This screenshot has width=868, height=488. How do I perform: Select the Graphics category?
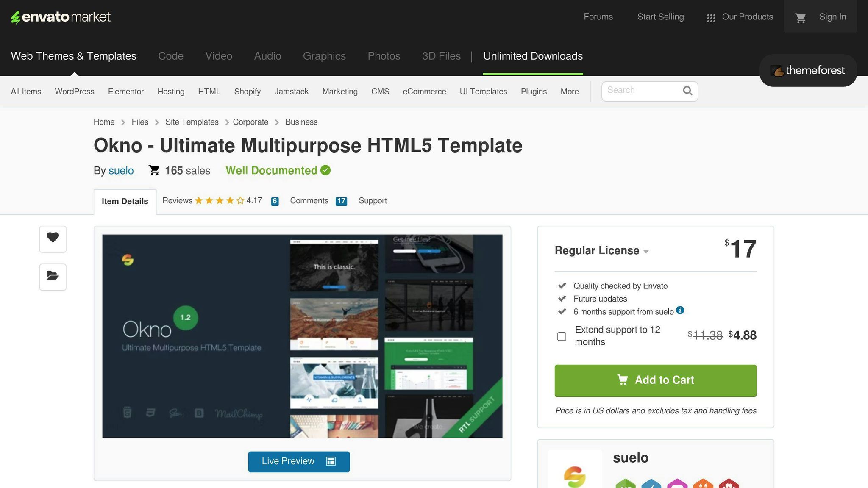click(x=324, y=56)
